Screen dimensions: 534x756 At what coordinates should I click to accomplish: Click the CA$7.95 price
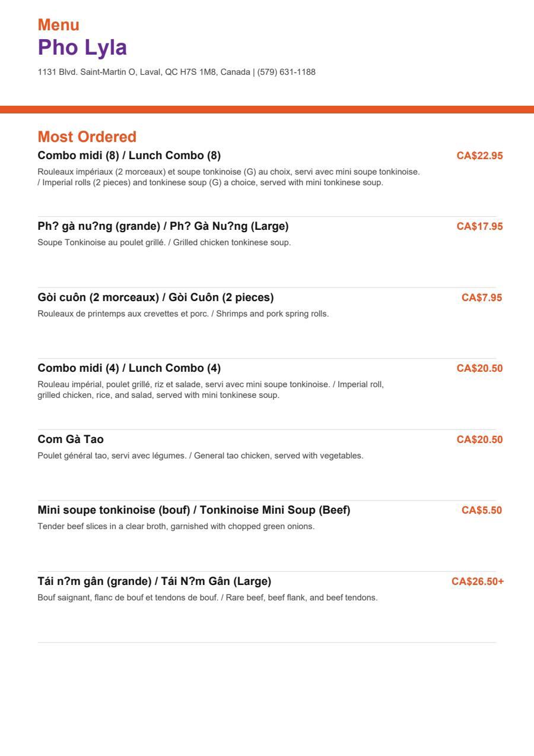click(482, 297)
